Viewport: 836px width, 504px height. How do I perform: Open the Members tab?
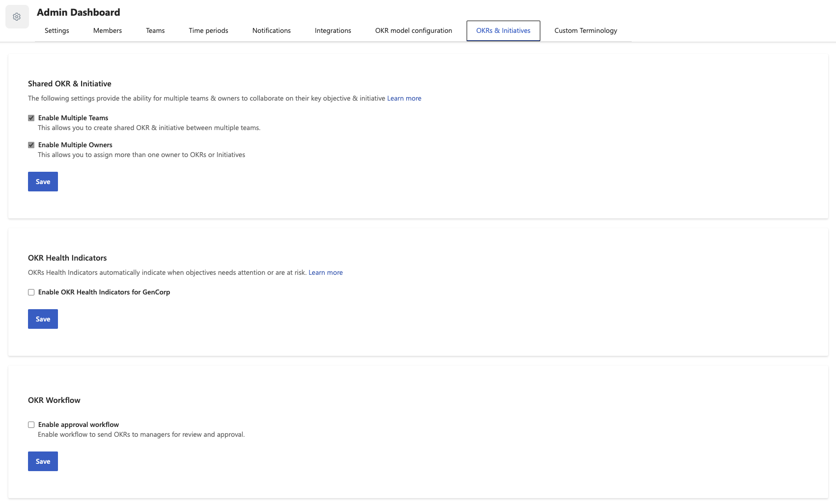(107, 30)
